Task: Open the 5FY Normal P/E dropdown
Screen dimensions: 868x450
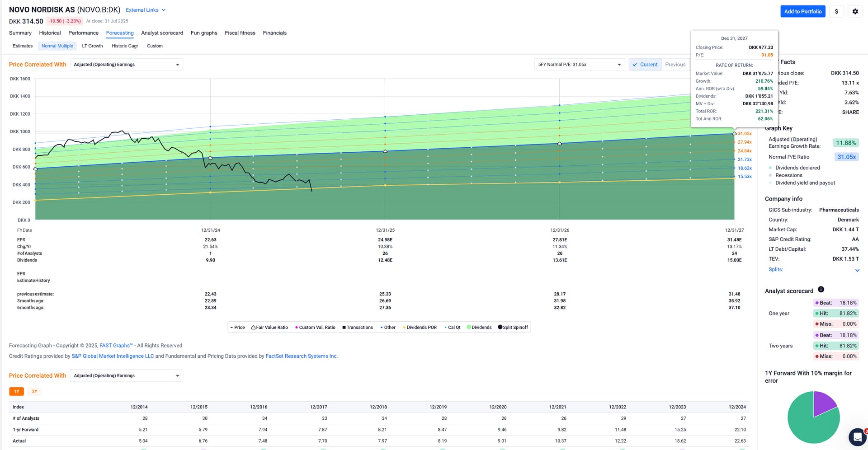Action: tap(580, 65)
